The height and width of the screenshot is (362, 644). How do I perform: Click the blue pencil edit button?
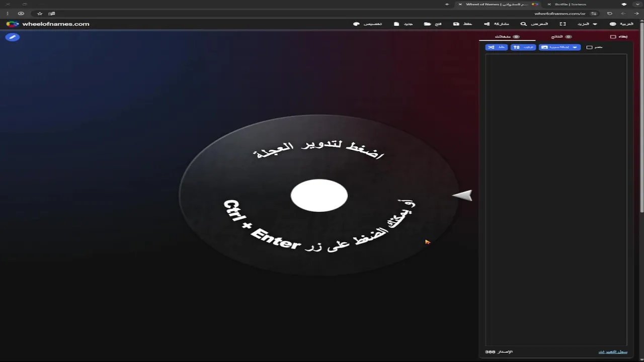13,37
